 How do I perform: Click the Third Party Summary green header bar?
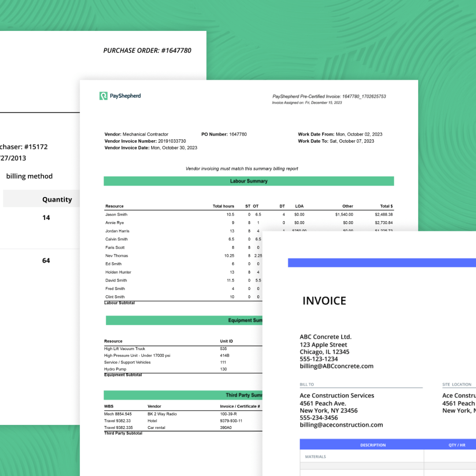(183, 395)
